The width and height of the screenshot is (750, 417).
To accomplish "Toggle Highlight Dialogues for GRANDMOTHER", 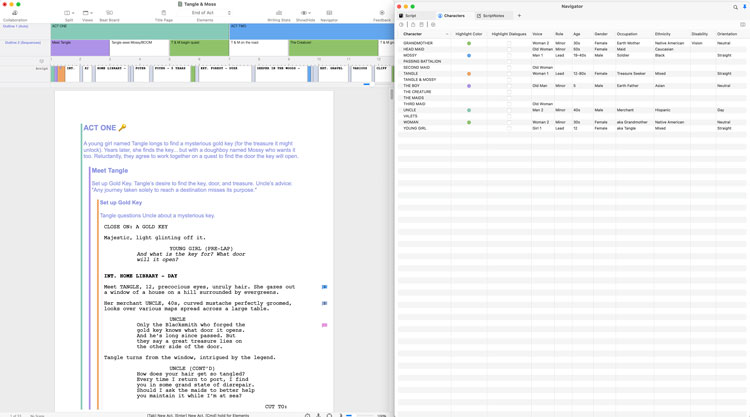I will (x=509, y=43).
